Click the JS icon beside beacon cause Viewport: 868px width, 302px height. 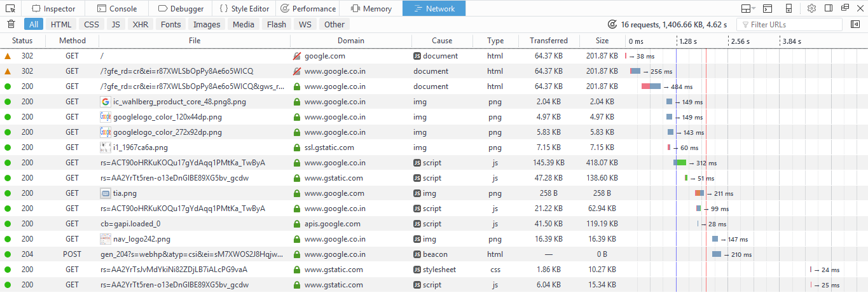pos(417,254)
